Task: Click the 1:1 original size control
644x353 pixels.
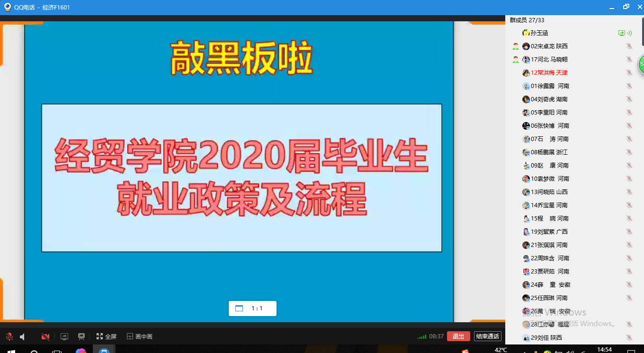Action: click(x=252, y=309)
